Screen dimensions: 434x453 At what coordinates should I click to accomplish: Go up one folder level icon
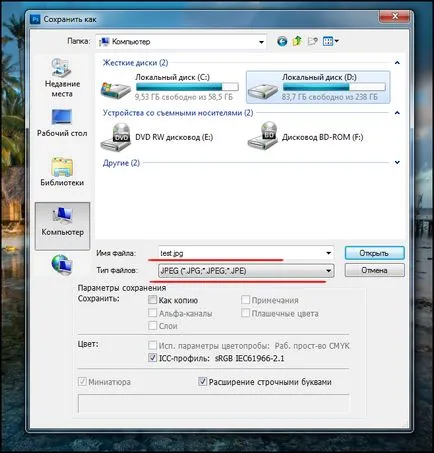(297, 41)
